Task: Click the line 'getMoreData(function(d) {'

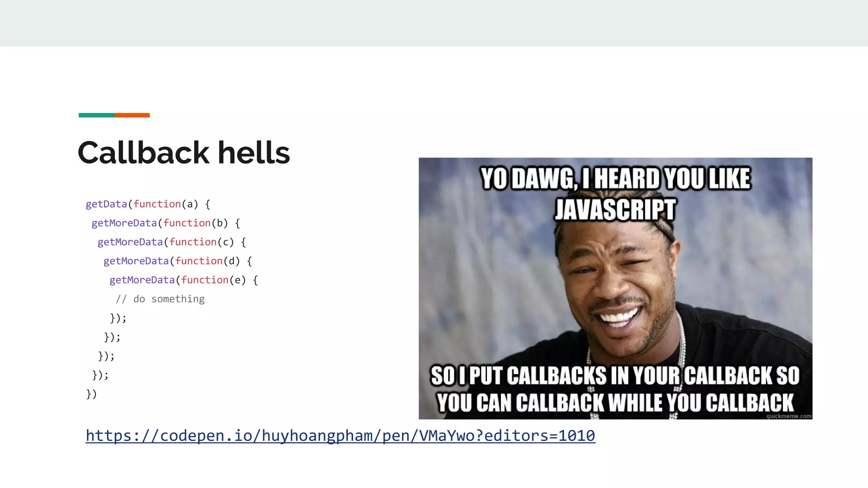Action: click(178, 261)
